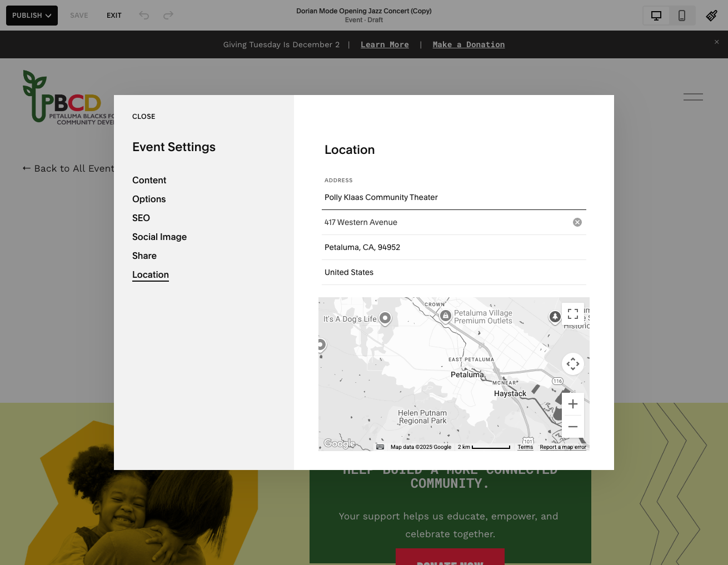Edit the United States country field
Screen dimensions: 728x565
coord(454,272)
